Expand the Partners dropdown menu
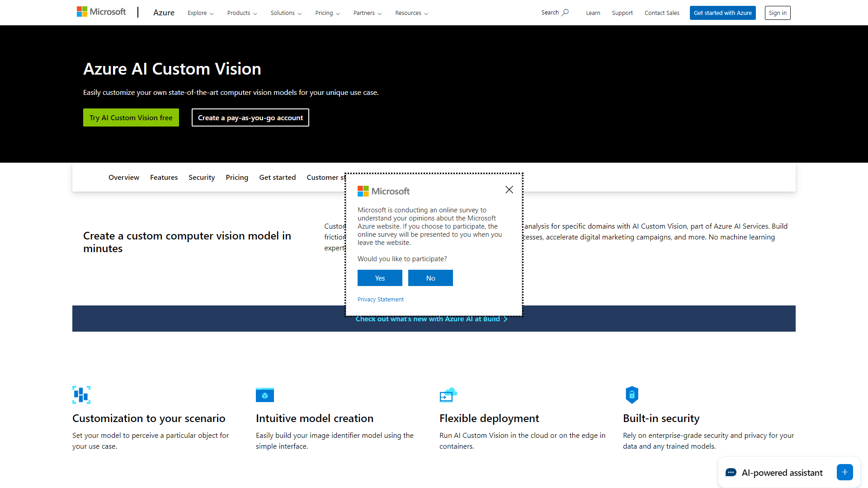Image resolution: width=868 pixels, height=488 pixels. [x=368, y=13]
